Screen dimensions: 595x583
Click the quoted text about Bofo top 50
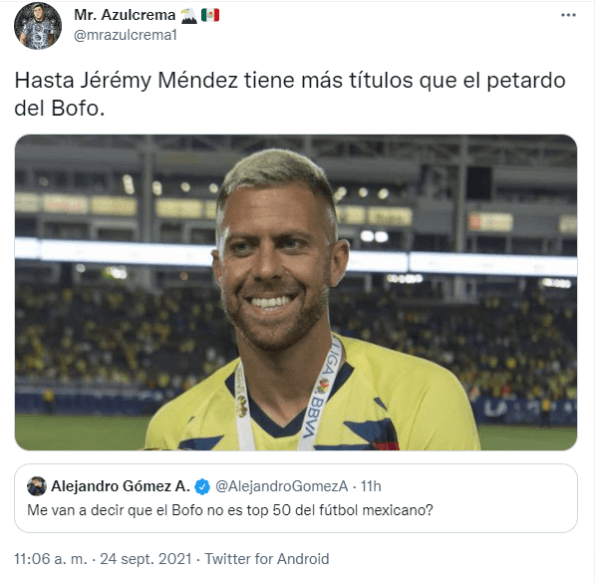tap(230, 510)
